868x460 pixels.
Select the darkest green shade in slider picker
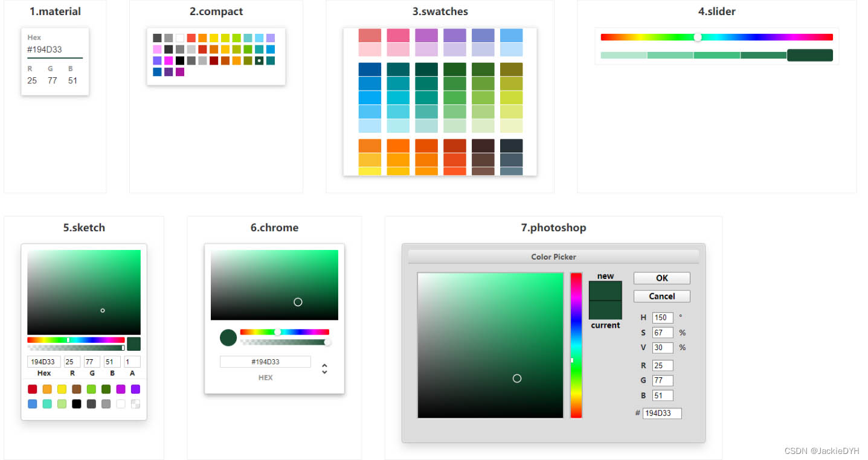[809, 56]
